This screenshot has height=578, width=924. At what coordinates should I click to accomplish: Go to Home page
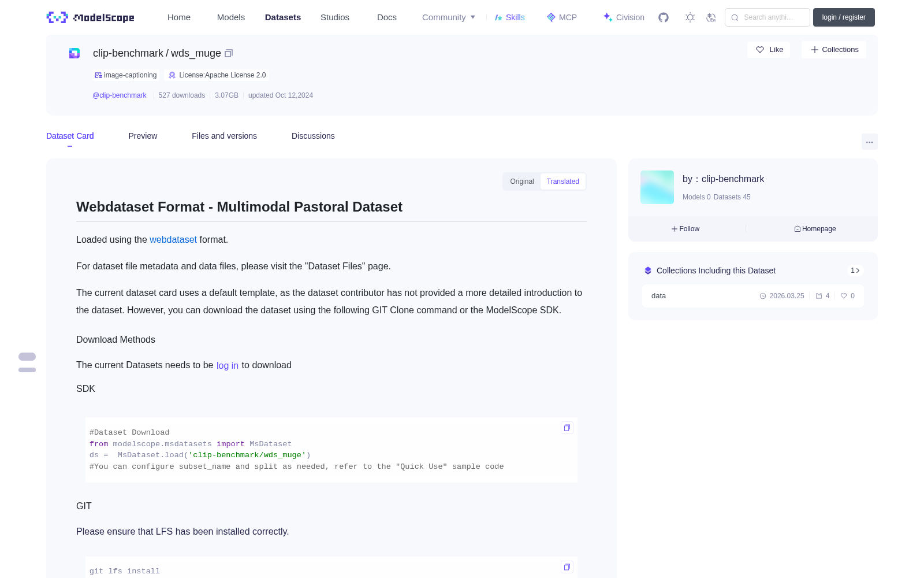coord(179,17)
